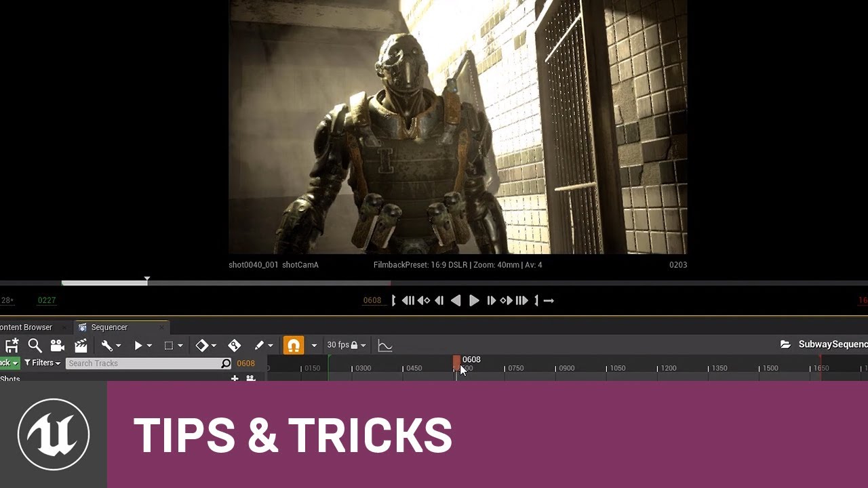Step one frame forward
Screen dimensions: 868x488
[491, 300]
